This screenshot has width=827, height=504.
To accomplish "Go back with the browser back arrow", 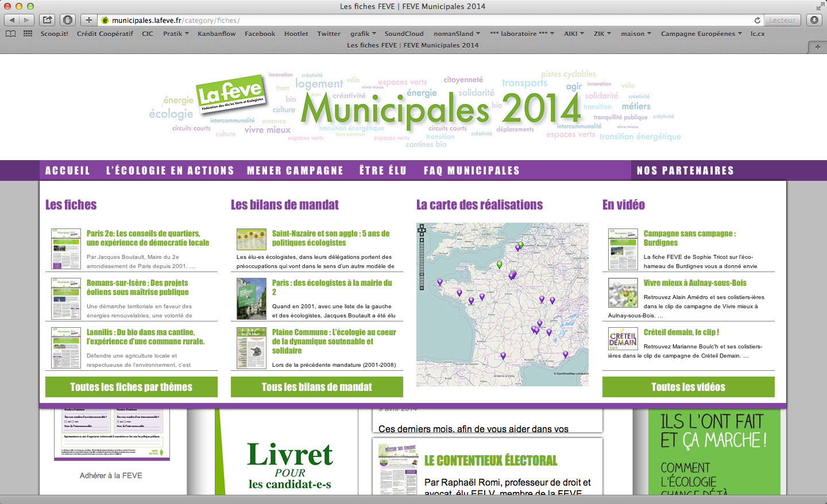I will click(x=12, y=20).
